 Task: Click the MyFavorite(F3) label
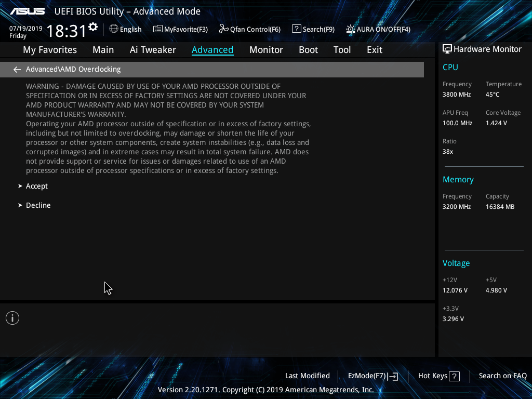click(186, 30)
